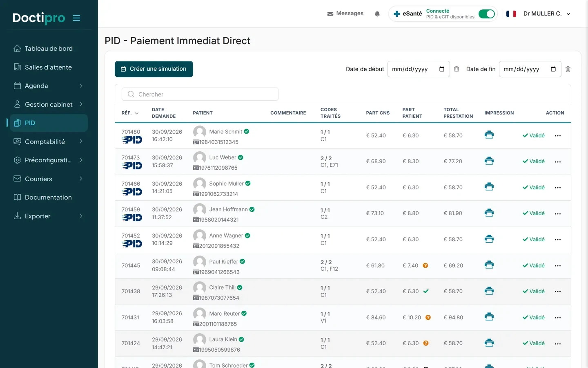588x368 pixels.
Task: Sort the table by RÉF. column
Action: pyautogui.click(x=130, y=113)
